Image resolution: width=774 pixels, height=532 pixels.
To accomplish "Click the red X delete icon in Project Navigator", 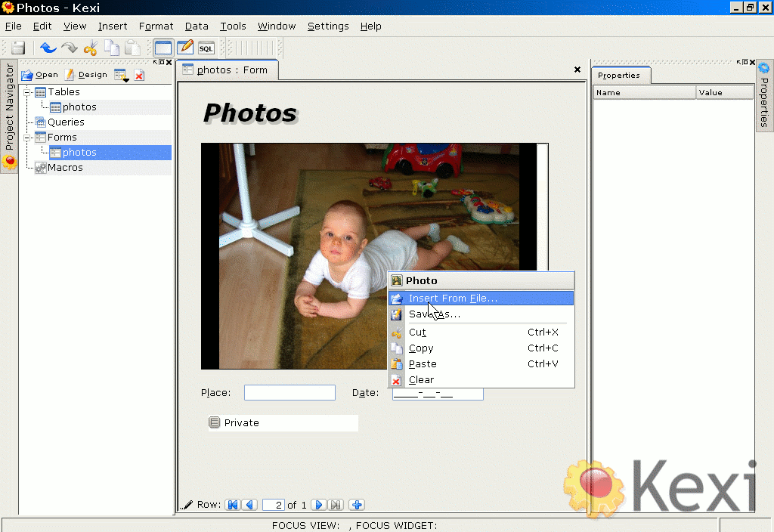I will pos(139,75).
